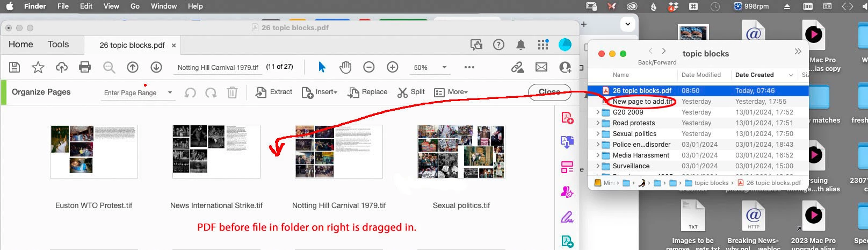868x250 pixels.
Task: Expand the Surveillance folder in Finder
Action: point(598,166)
